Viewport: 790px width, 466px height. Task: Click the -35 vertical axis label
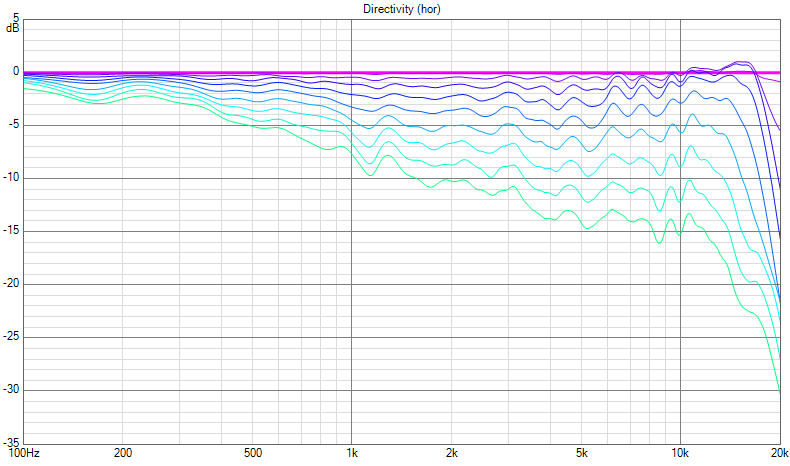click(x=11, y=441)
